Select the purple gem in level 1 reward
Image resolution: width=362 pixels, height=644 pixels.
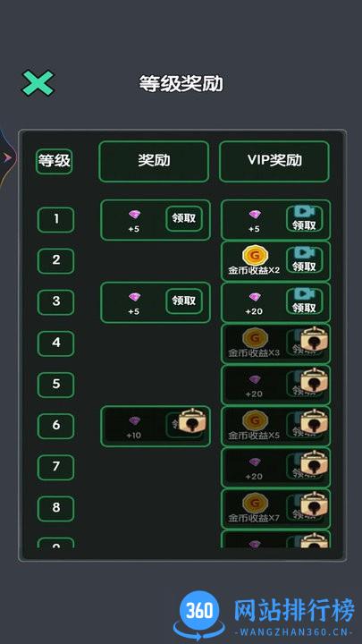tap(134, 215)
